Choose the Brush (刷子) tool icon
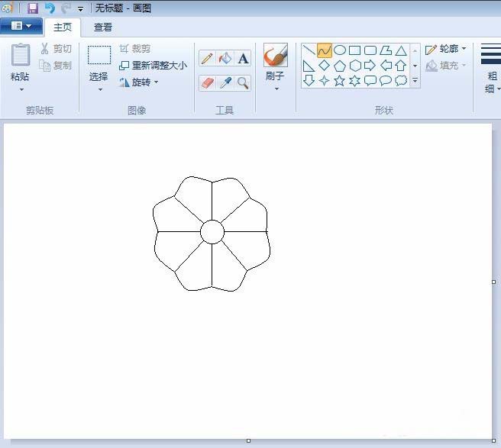Screen dimensions: 501x448 click(276, 55)
